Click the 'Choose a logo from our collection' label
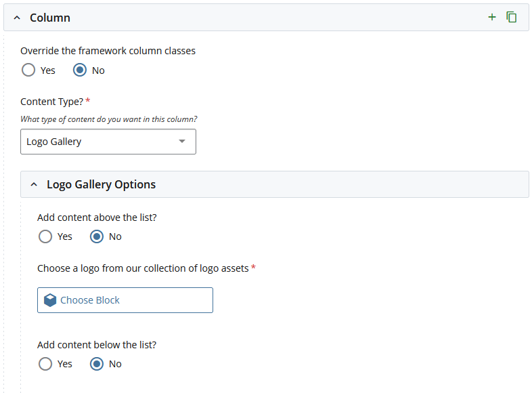 pos(143,268)
